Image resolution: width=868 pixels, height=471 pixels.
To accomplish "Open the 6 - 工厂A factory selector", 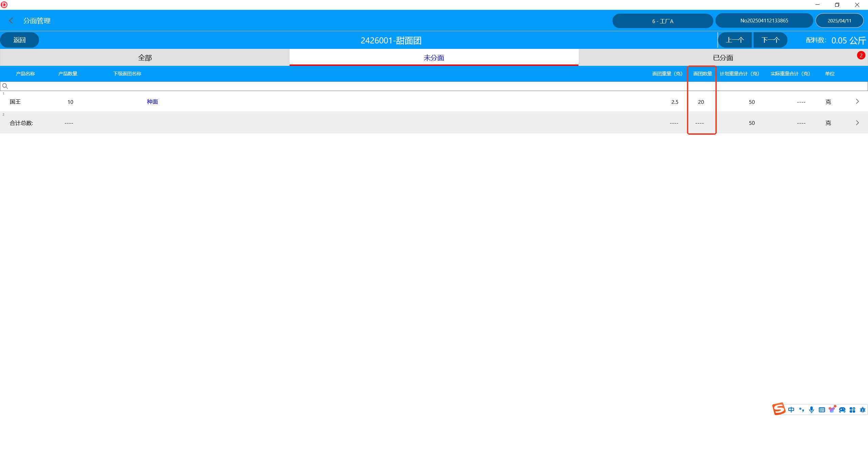I will tap(663, 21).
